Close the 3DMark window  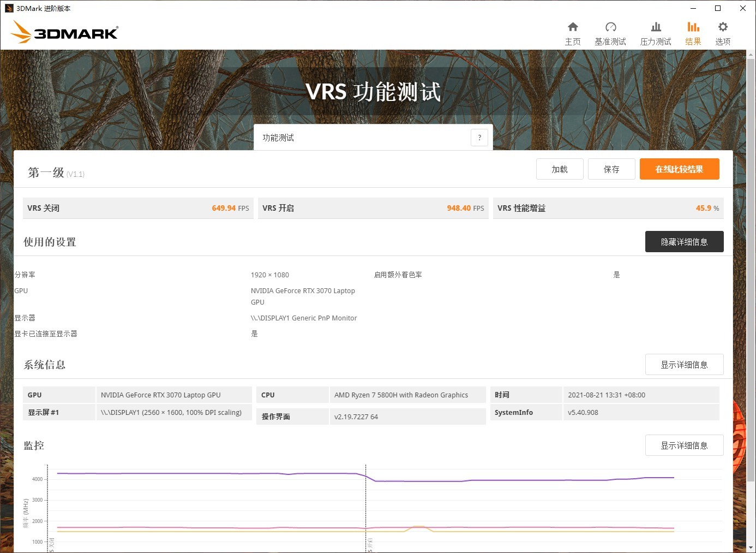743,8
